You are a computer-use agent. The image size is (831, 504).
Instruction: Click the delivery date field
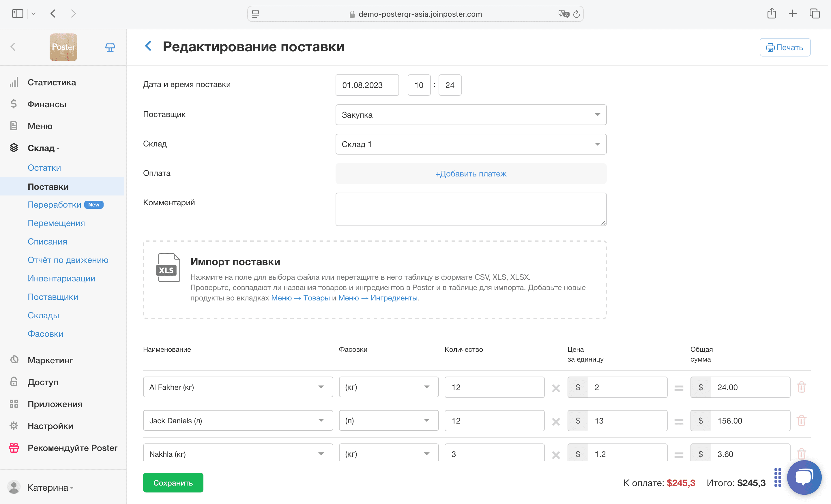[367, 85]
